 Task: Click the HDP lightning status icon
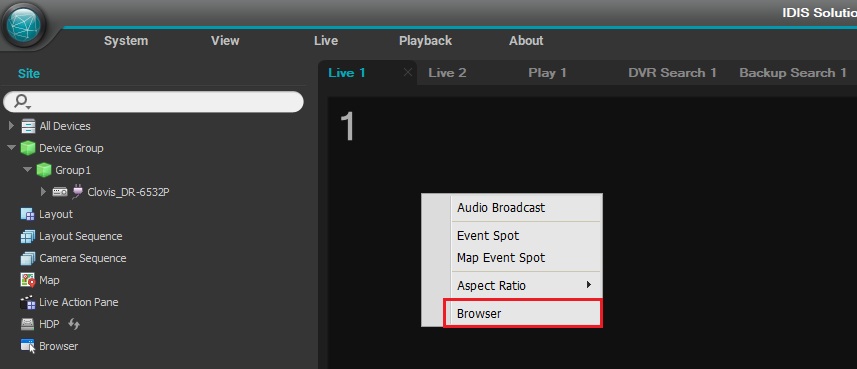pos(74,324)
